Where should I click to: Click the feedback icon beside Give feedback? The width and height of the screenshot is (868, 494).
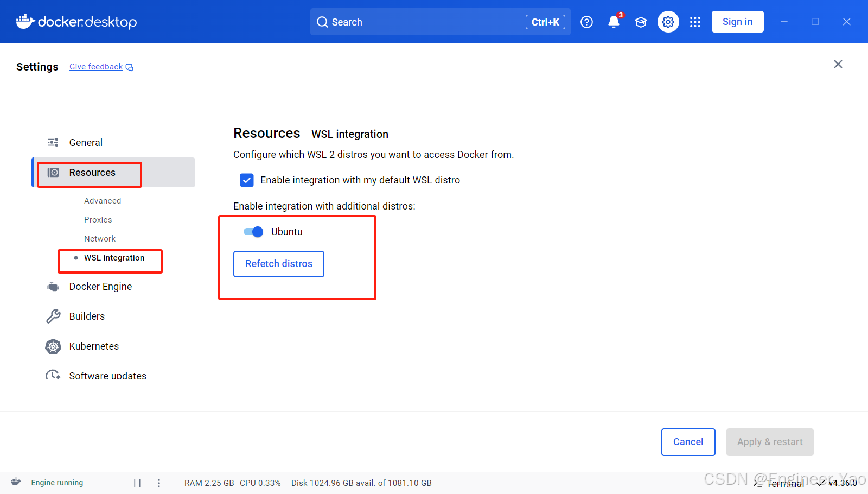click(130, 67)
